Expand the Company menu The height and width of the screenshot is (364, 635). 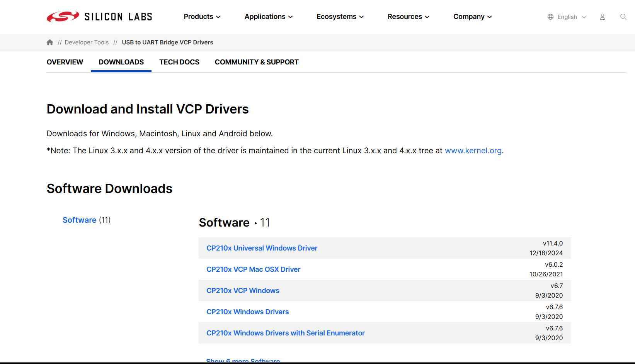[473, 17]
